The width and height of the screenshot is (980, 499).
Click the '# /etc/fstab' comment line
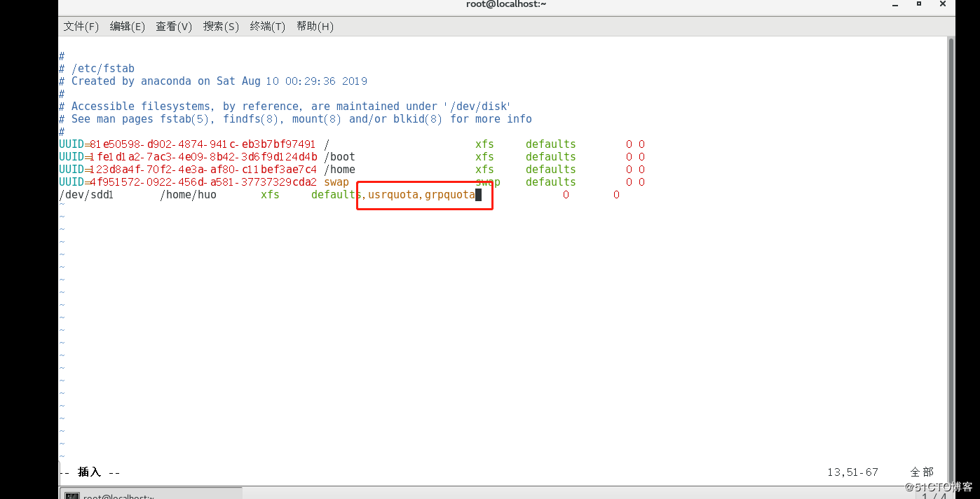tap(97, 69)
